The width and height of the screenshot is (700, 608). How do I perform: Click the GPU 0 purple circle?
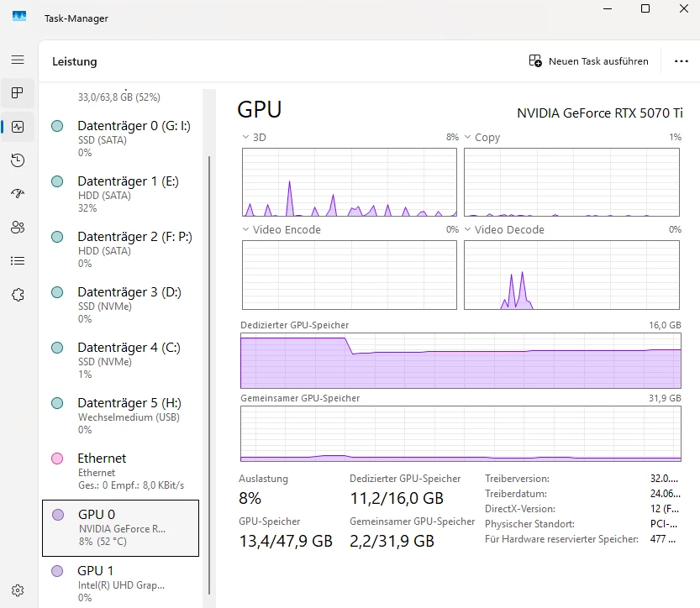pyautogui.click(x=58, y=515)
